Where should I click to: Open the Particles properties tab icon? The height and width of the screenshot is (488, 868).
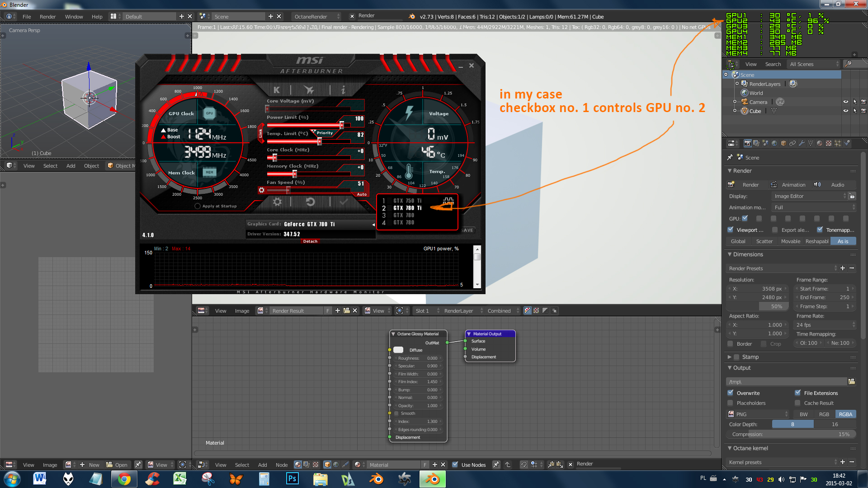click(838, 143)
